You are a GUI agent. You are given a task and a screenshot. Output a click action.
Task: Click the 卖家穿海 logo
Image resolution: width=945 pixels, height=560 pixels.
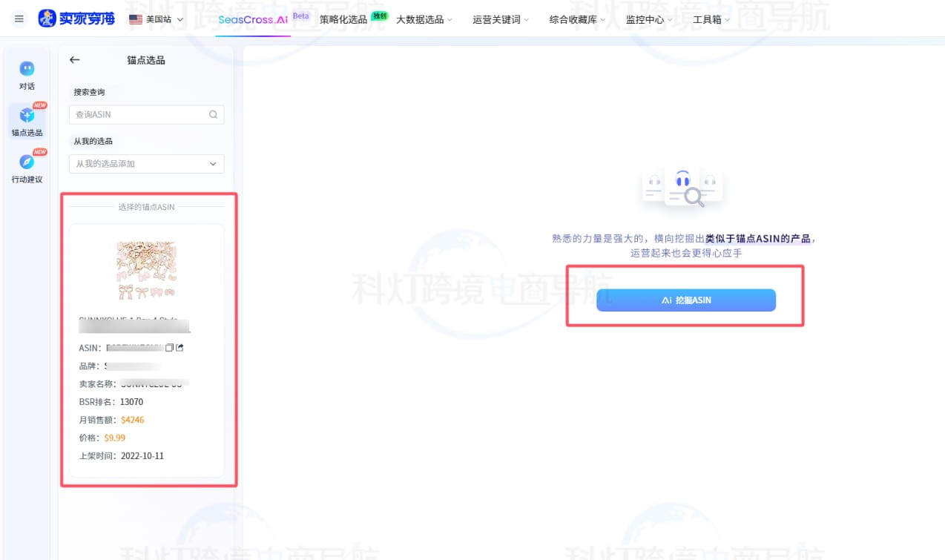[x=77, y=19]
